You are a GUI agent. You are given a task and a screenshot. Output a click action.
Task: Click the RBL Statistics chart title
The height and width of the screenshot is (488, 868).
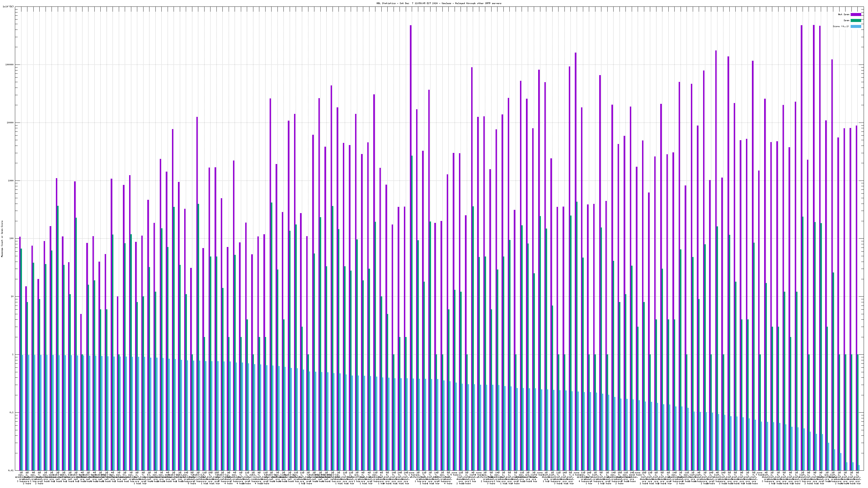pyautogui.click(x=439, y=3)
